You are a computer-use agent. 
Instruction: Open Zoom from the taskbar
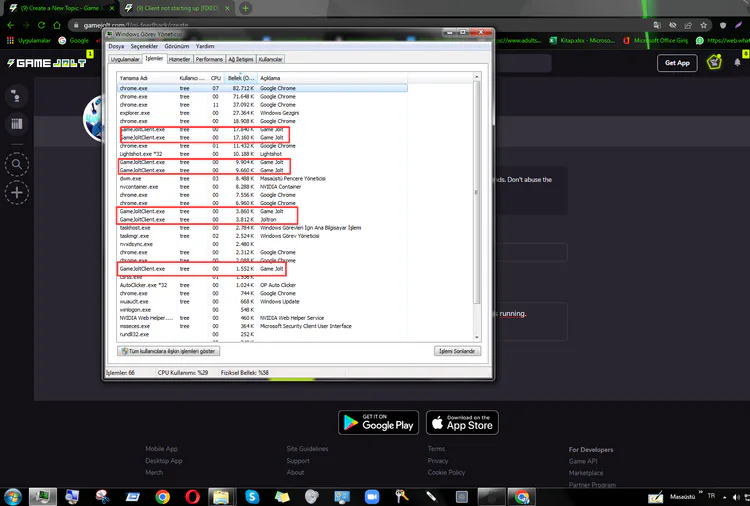(372, 497)
